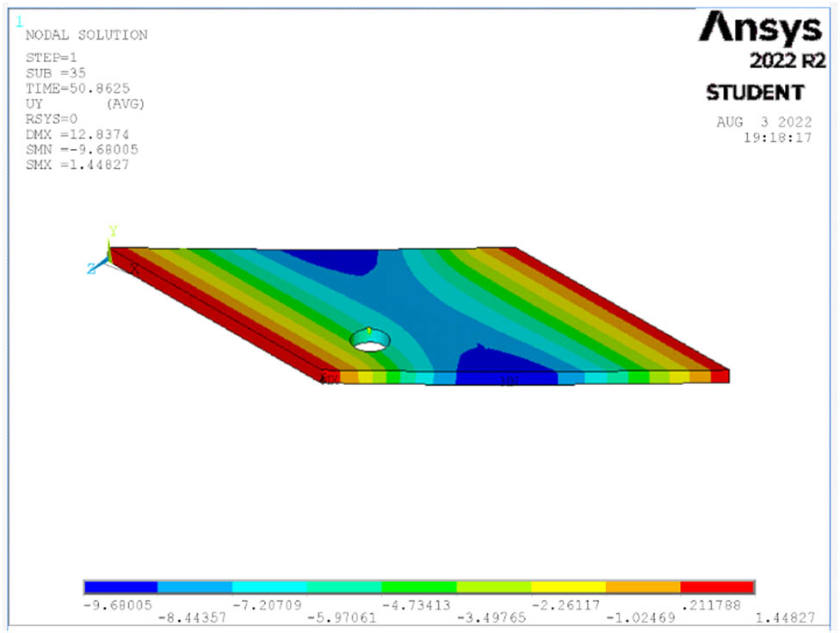The width and height of the screenshot is (840, 633).
Task: Pick the orange legend swatch
Action: coord(643,587)
